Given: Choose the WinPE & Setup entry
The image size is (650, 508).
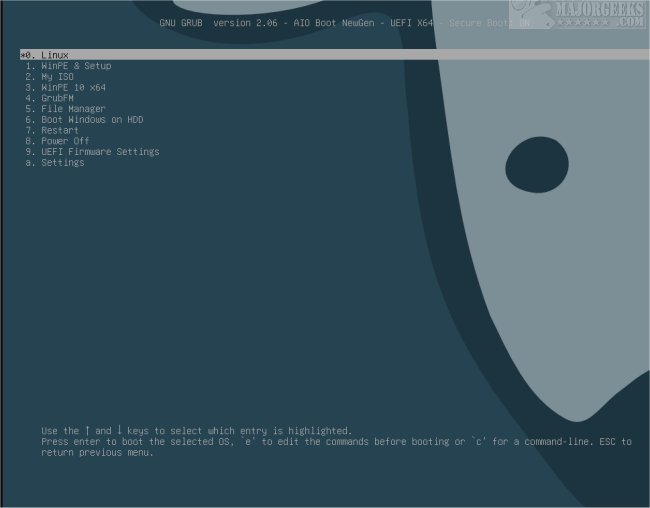Looking at the screenshot, I should [68, 66].
